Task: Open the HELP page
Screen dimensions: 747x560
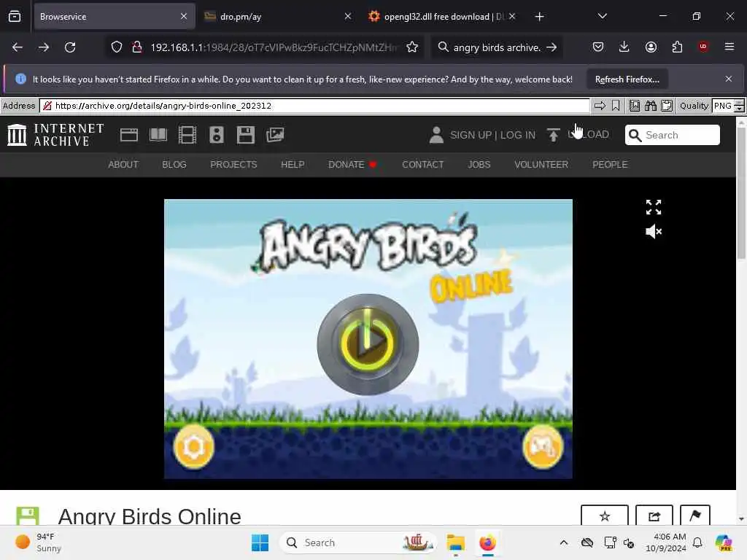Action: pyautogui.click(x=293, y=165)
